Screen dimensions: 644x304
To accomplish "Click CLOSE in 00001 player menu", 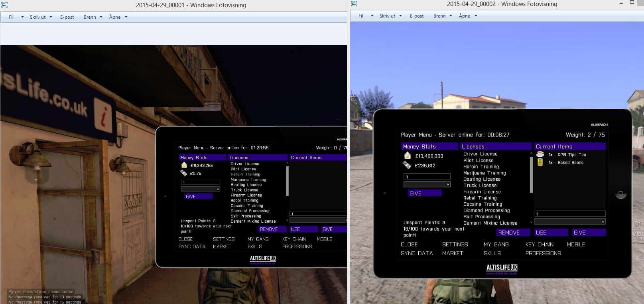I will [x=185, y=239].
